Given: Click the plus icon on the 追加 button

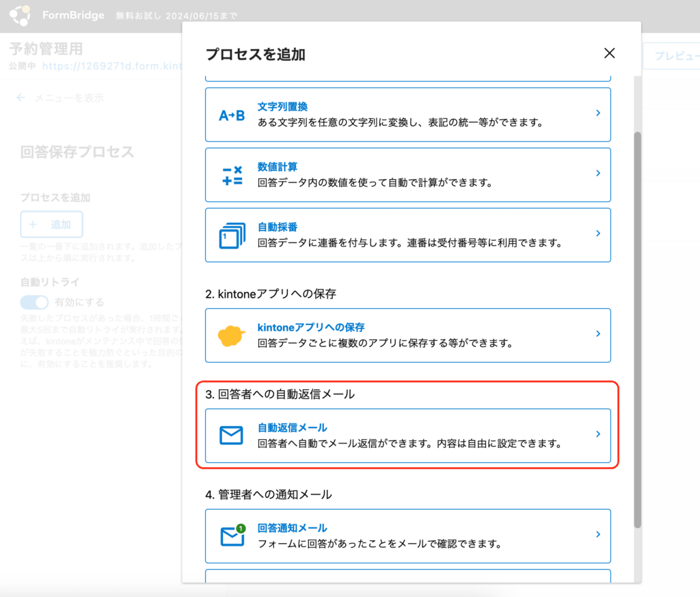Looking at the screenshot, I should 34,225.
